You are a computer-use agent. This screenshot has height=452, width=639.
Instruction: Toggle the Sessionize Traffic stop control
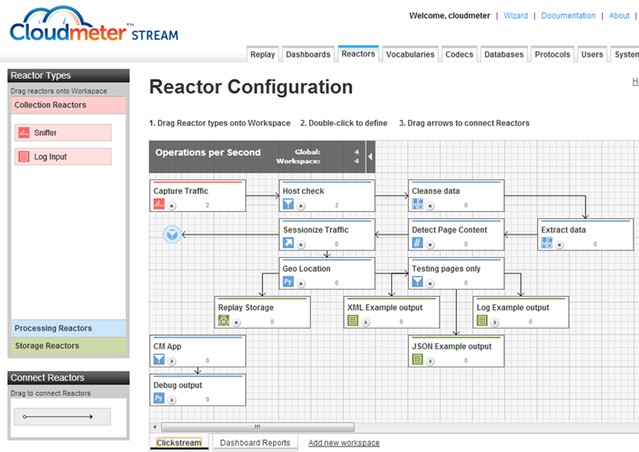301,245
